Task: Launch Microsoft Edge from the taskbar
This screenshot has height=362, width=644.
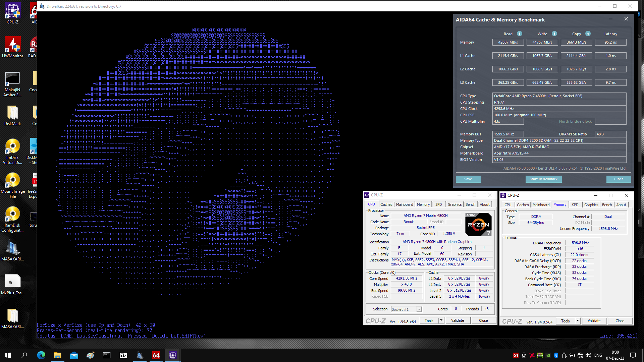Action: coord(41,355)
